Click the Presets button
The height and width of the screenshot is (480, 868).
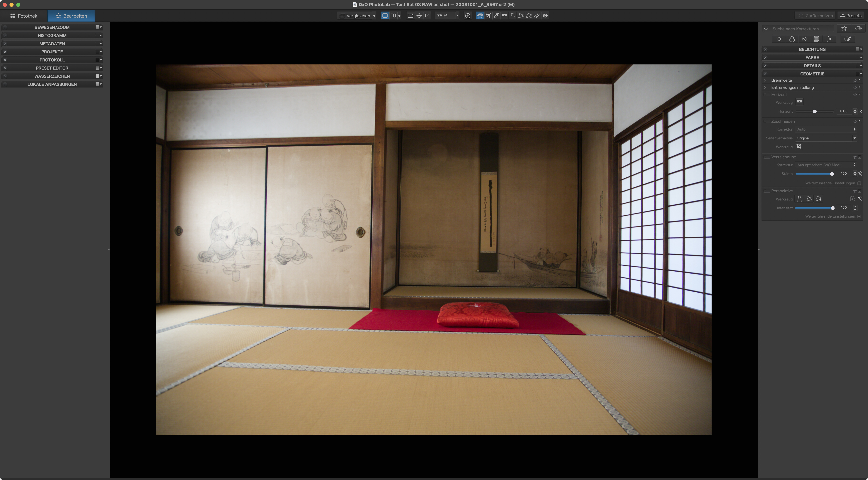(x=851, y=16)
